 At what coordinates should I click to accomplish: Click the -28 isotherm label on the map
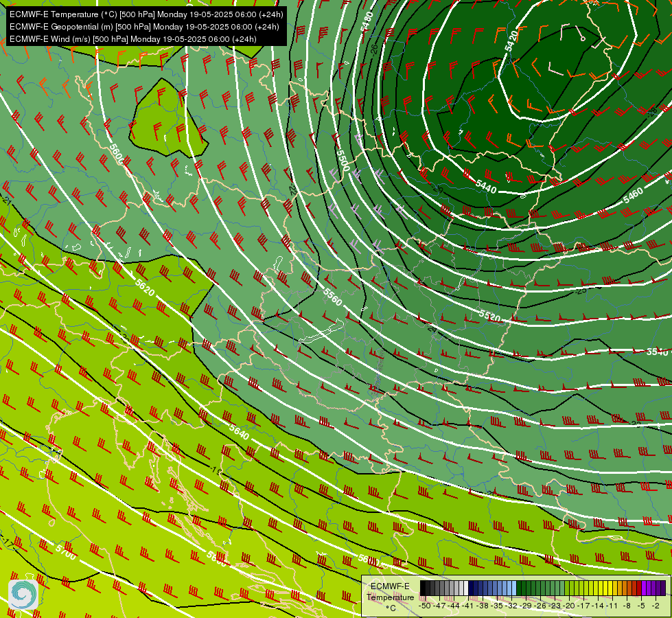651,113
